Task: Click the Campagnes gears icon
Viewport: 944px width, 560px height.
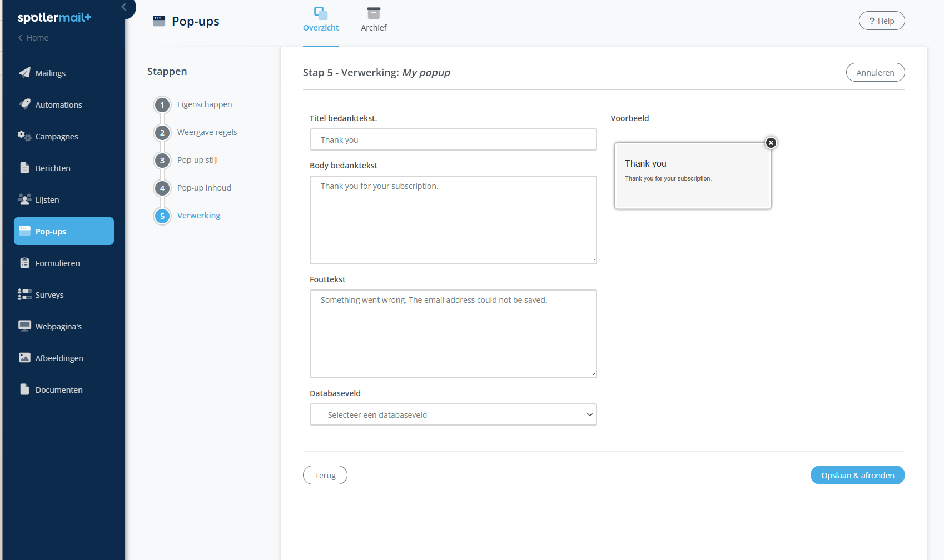Action: tap(24, 136)
